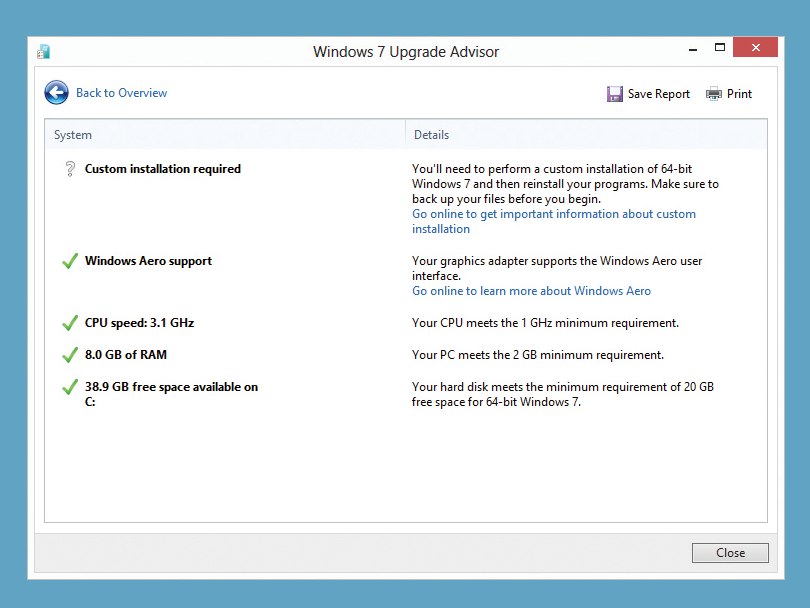Click the Save Report floppy disk icon
810x608 pixels.
point(615,94)
